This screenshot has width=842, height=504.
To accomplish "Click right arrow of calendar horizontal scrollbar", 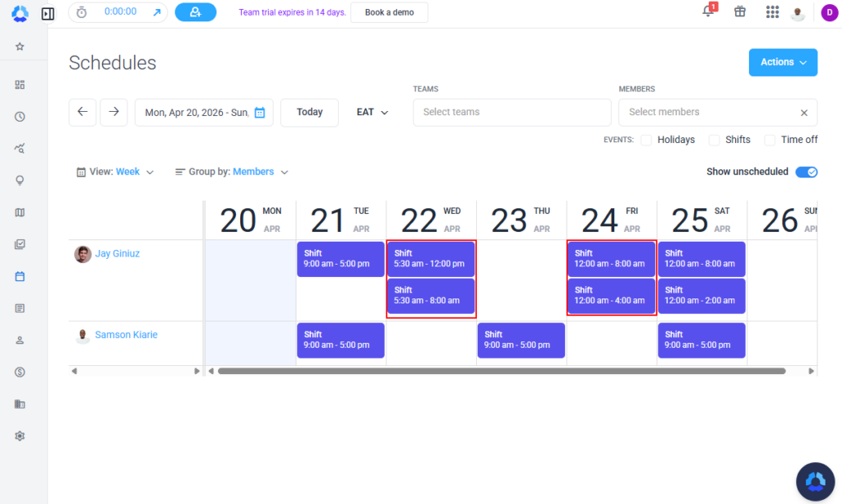I will tap(811, 371).
